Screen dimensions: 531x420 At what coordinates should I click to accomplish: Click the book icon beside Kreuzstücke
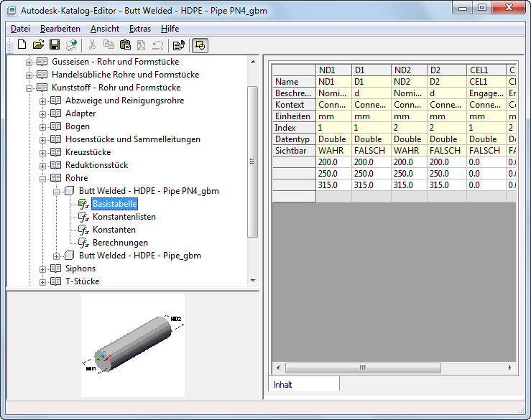pos(55,152)
